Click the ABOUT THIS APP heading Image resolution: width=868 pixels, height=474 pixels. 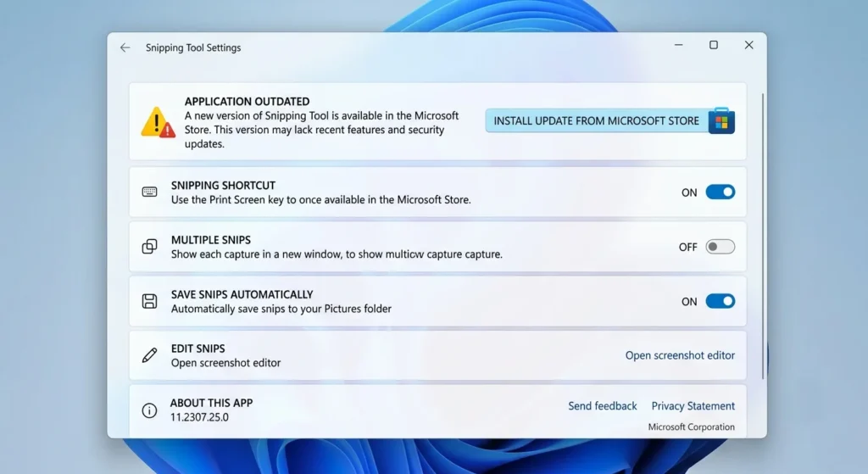tap(211, 403)
